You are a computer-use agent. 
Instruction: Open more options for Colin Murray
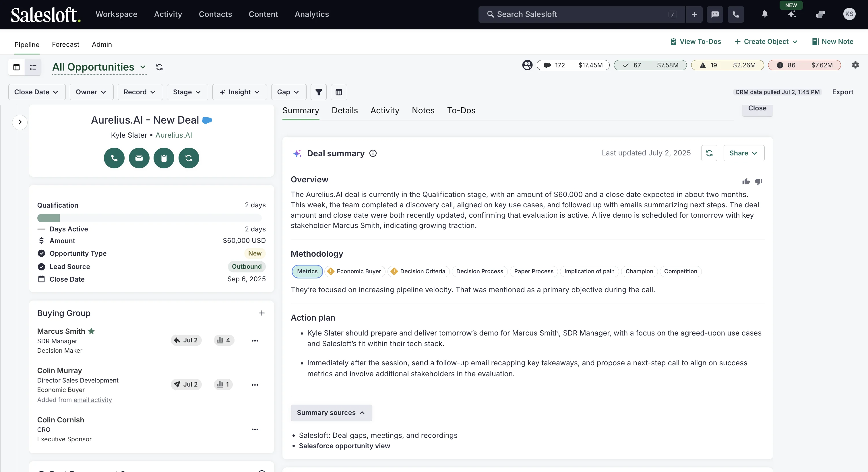[x=255, y=385]
